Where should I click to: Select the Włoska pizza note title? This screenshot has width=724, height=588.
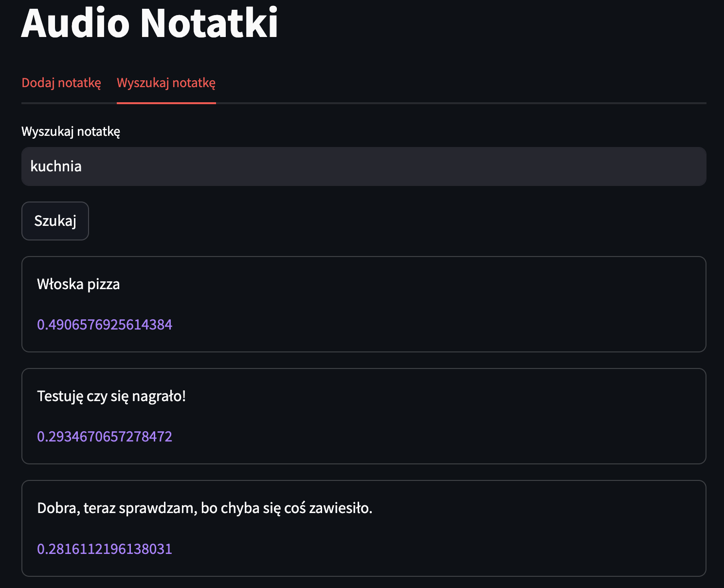coord(78,284)
